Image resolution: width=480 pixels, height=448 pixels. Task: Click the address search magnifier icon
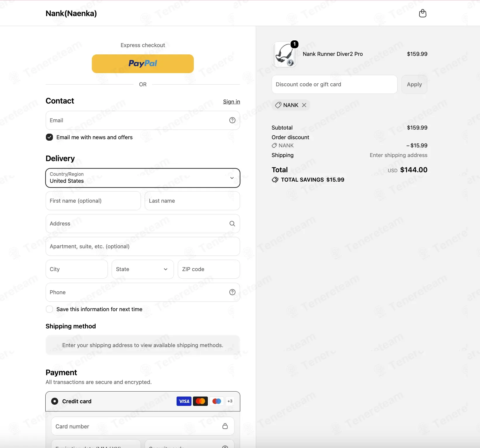click(232, 224)
